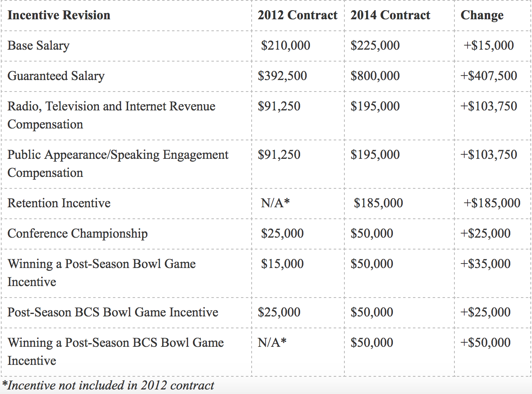The height and width of the screenshot is (394, 532).
Task: Select the $800,000 Guaranteed Salary cell
Action: point(375,76)
